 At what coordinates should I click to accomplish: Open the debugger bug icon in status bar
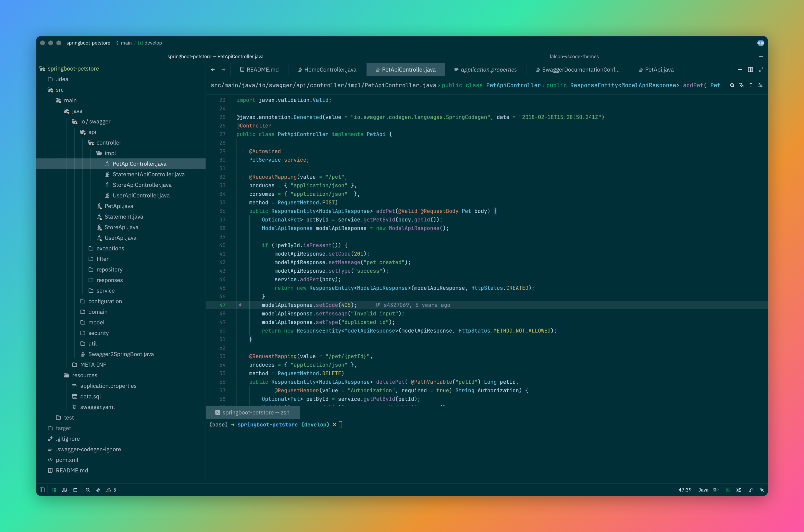739,490
